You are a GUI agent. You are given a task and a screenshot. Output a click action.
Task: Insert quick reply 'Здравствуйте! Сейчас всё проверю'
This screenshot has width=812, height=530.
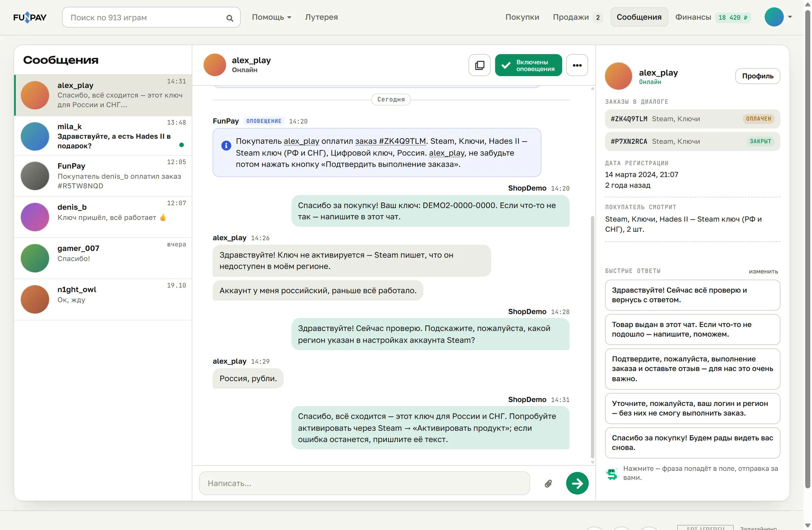click(692, 295)
